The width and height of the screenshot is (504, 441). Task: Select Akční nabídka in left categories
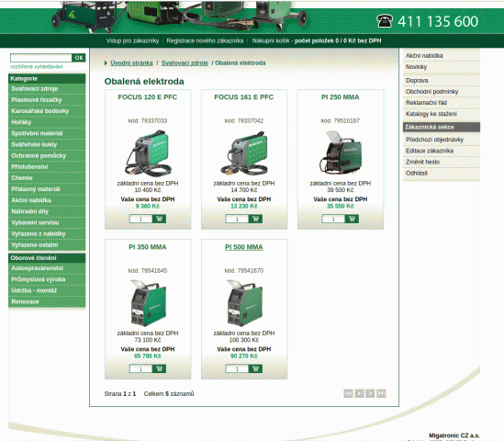[x=47, y=200]
